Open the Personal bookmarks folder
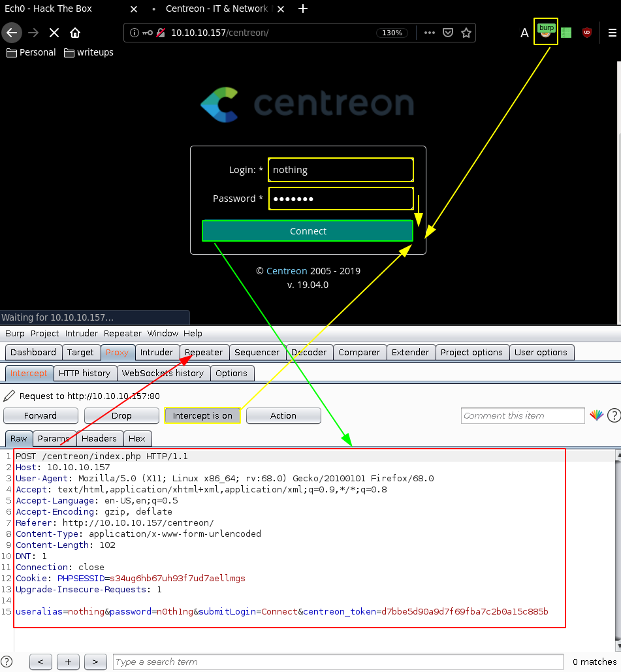This screenshot has width=621, height=672. pyautogui.click(x=31, y=52)
